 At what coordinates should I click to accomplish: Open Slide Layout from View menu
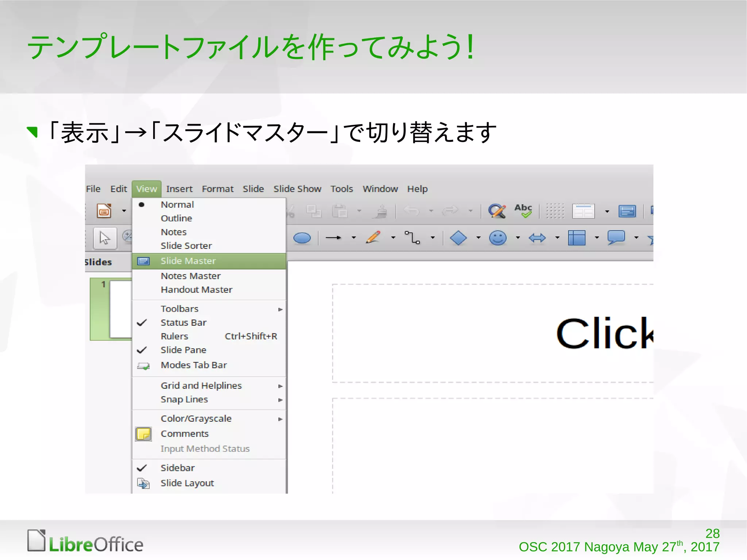pyautogui.click(x=209, y=483)
